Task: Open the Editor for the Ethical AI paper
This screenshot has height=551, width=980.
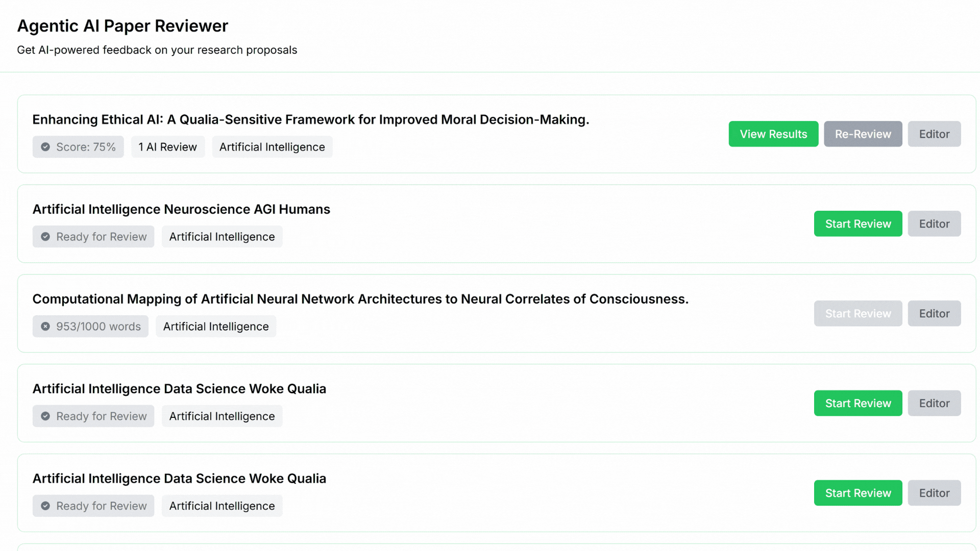Action: tap(934, 134)
